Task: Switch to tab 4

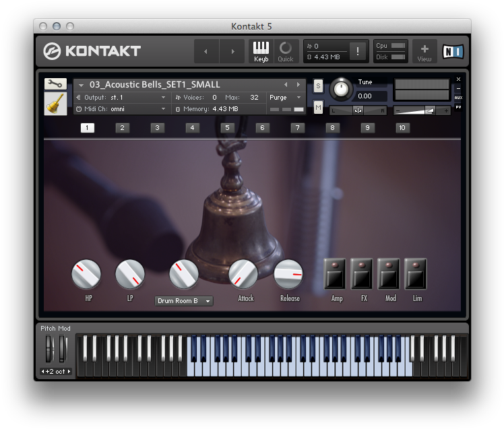Action: pyautogui.click(x=192, y=128)
